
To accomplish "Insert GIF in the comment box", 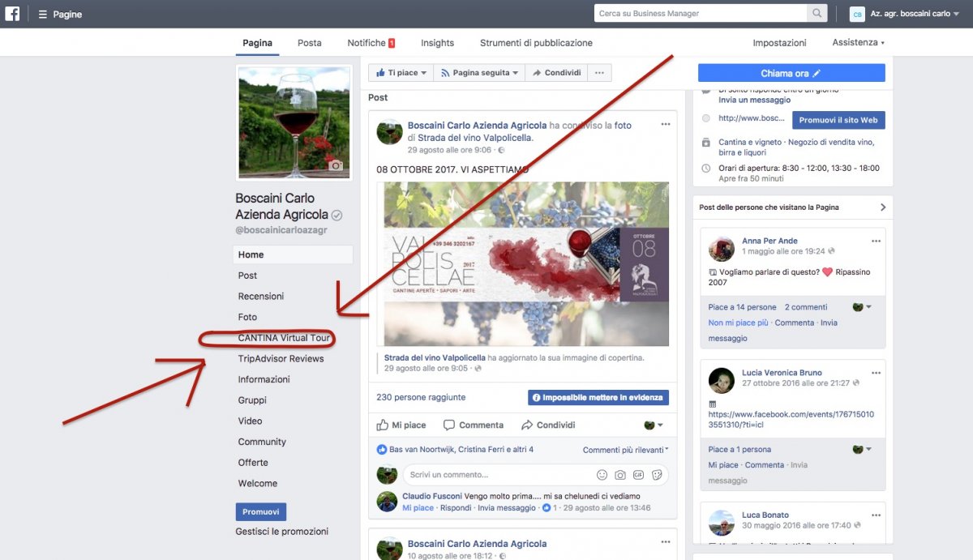I will click(638, 475).
